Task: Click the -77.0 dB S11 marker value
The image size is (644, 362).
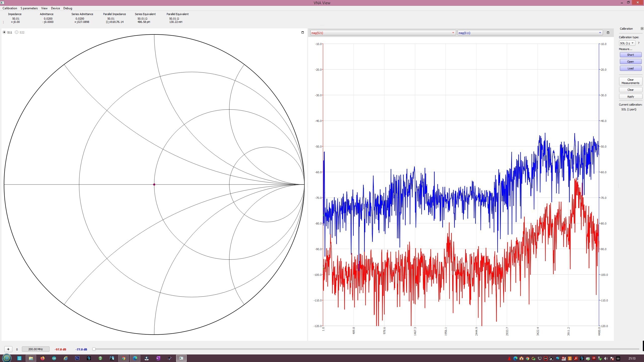Action: click(81, 349)
